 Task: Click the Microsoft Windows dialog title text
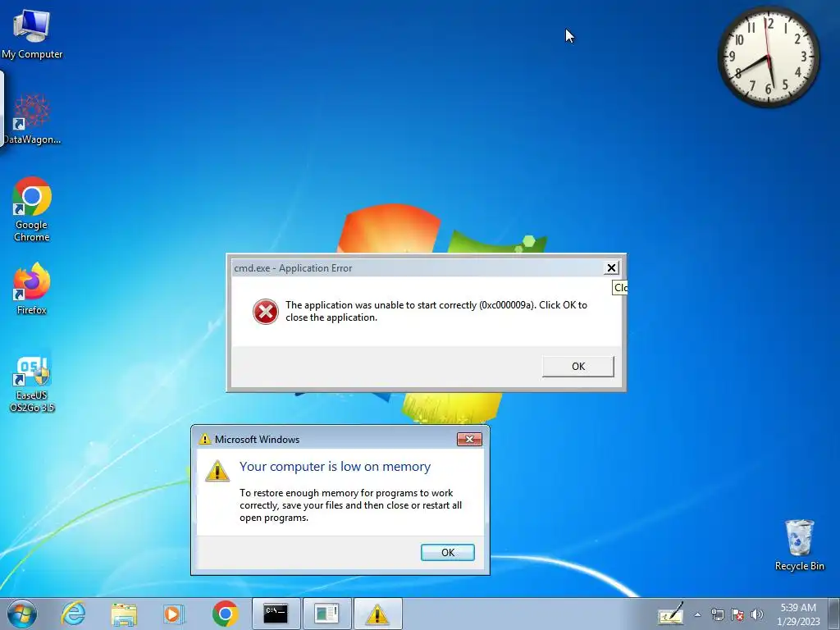point(257,440)
